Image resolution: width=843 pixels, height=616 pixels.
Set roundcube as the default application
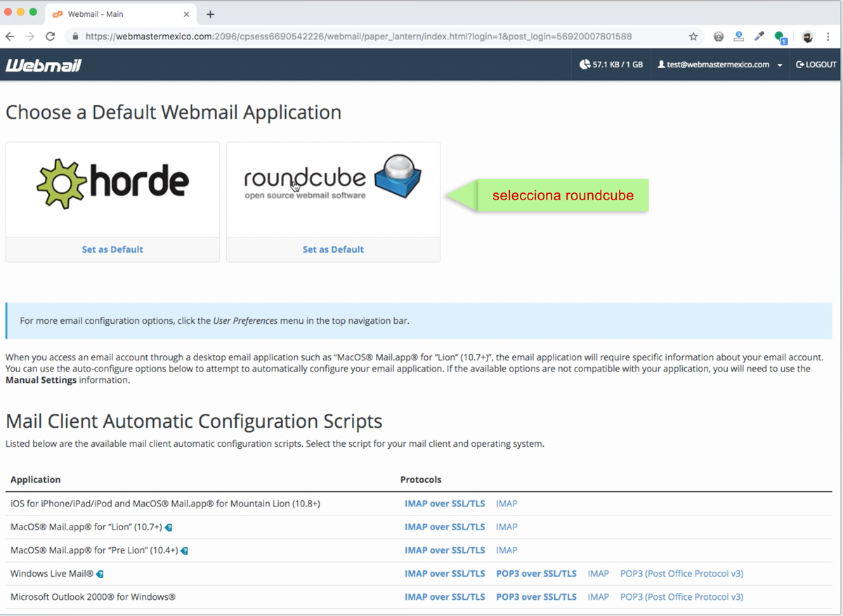point(333,249)
